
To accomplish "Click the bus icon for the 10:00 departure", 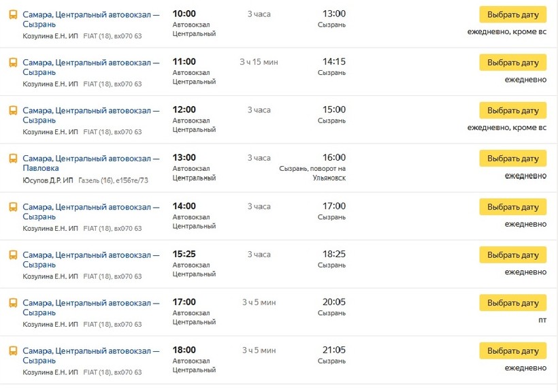I will (x=13, y=14).
